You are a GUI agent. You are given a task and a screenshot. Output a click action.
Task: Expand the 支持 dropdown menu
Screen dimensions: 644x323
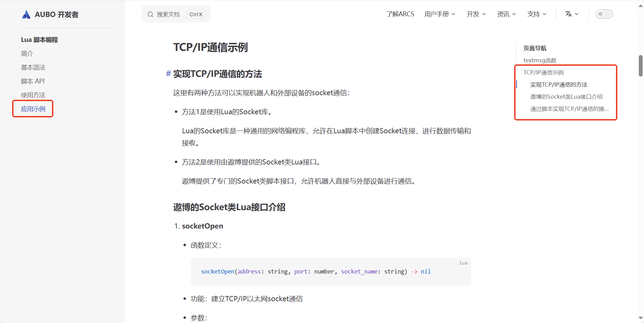point(537,14)
